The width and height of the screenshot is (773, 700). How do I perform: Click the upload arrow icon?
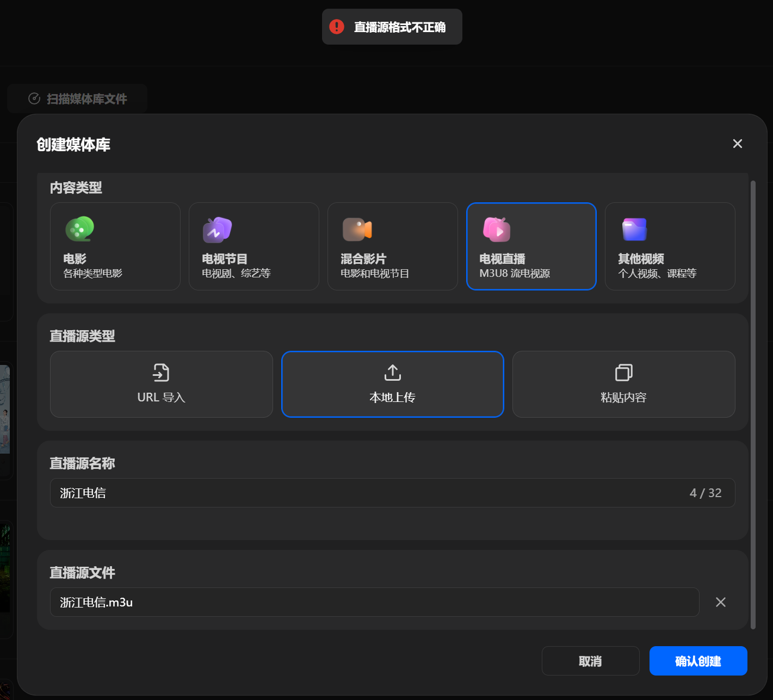393,373
